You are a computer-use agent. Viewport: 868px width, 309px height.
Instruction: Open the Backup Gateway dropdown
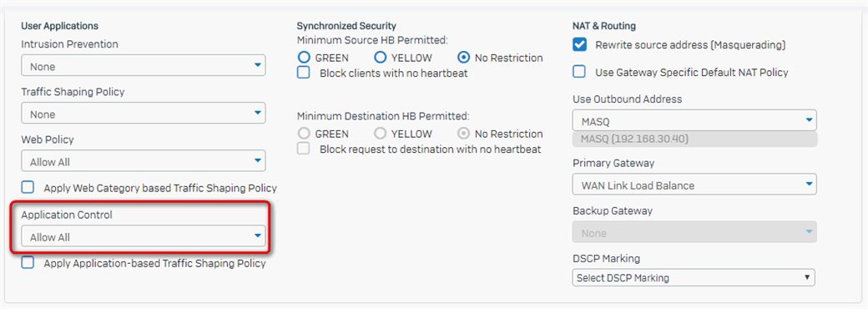coord(694,232)
